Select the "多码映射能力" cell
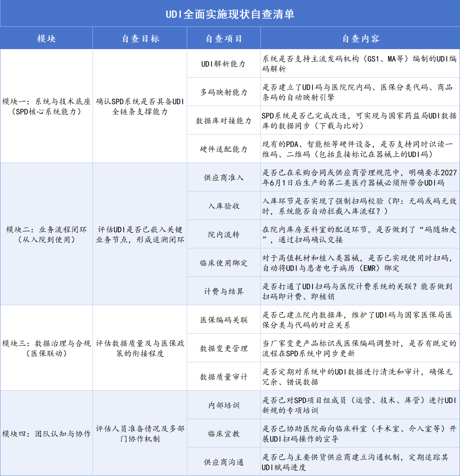 tap(224, 92)
